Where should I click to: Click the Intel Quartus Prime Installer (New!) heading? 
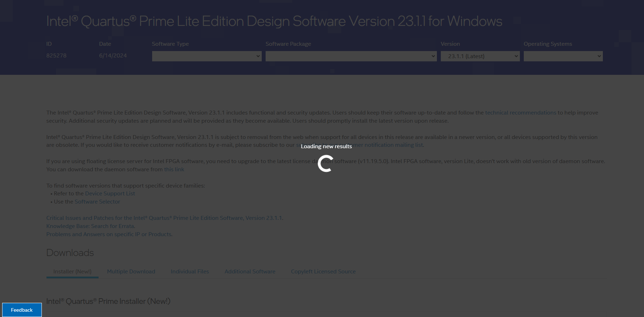point(109,301)
